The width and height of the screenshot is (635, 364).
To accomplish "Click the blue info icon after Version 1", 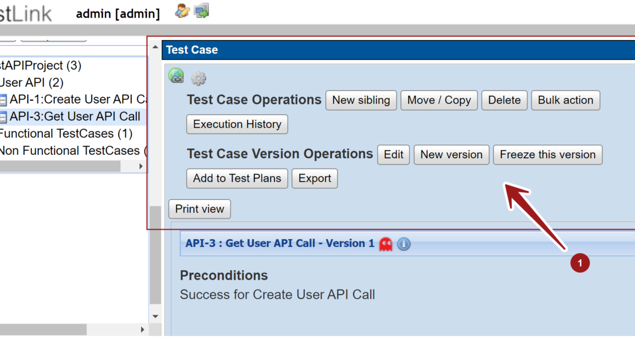I will [403, 244].
